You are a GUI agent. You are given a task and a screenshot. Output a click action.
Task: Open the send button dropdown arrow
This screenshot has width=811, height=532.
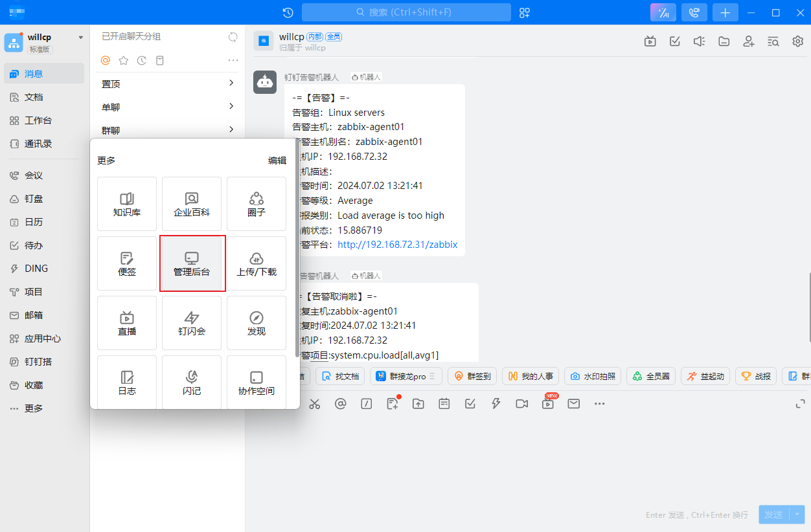pyautogui.click(x=797, y=515)
